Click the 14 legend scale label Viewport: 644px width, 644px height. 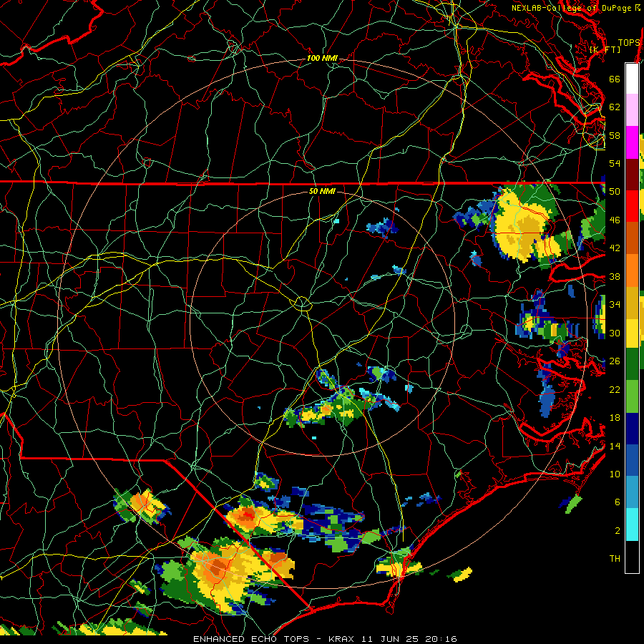(x=615, y=446)
